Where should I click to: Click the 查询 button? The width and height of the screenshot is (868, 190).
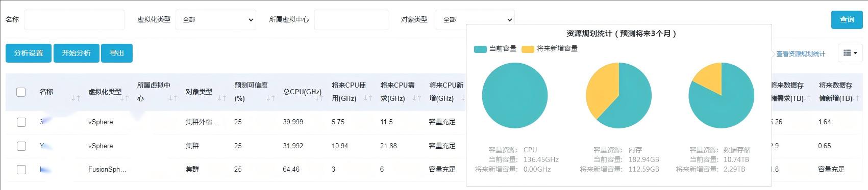coord(847,19)
